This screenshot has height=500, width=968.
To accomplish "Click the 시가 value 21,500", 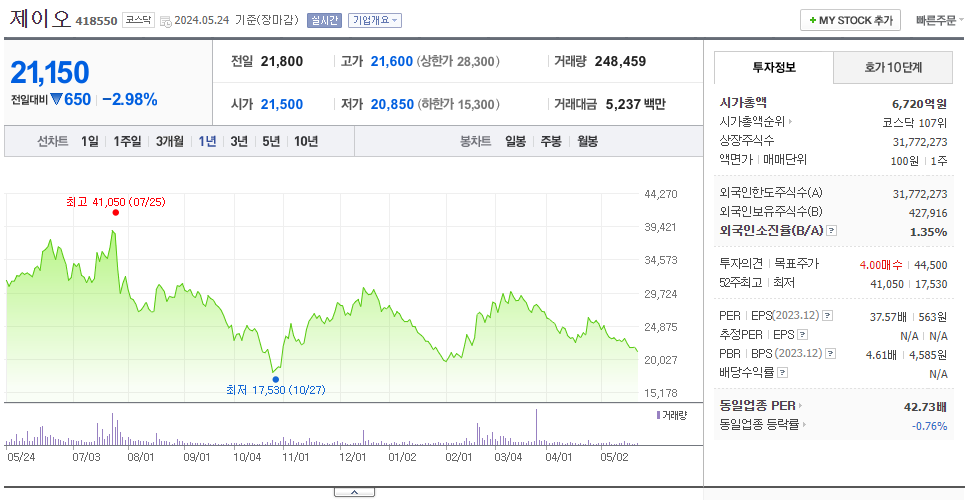I will coord(282,104).
